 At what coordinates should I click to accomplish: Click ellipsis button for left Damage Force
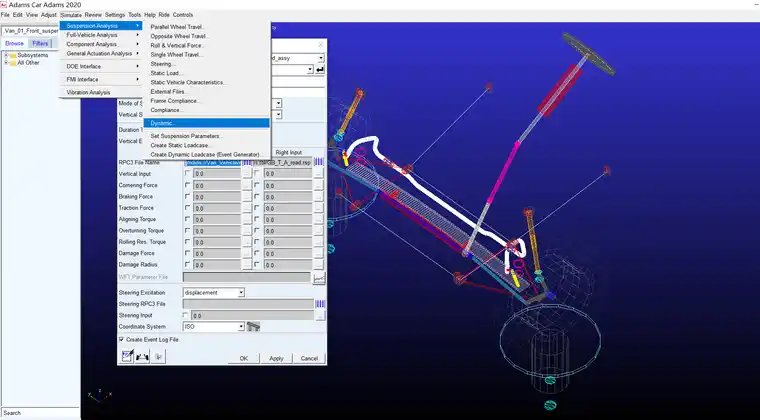[247, 253]
